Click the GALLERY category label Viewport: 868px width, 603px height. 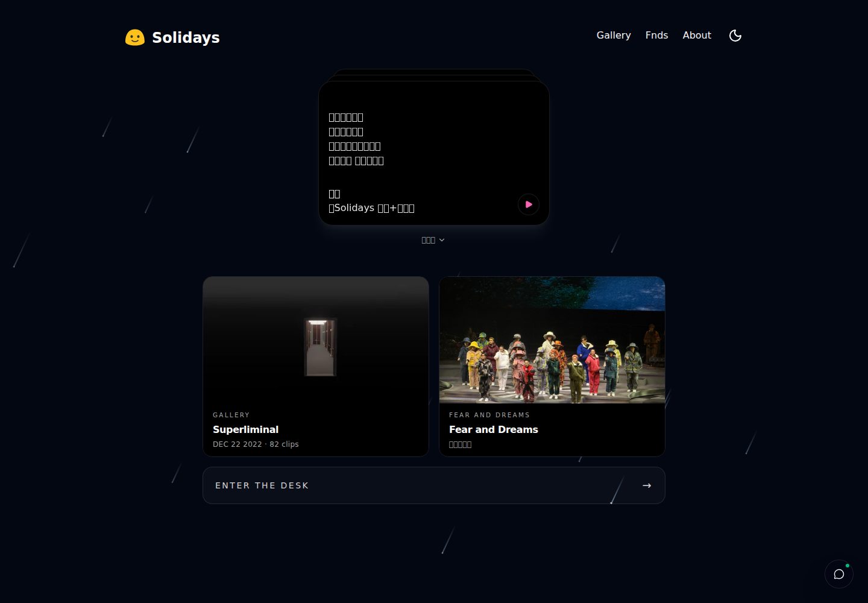231,415
